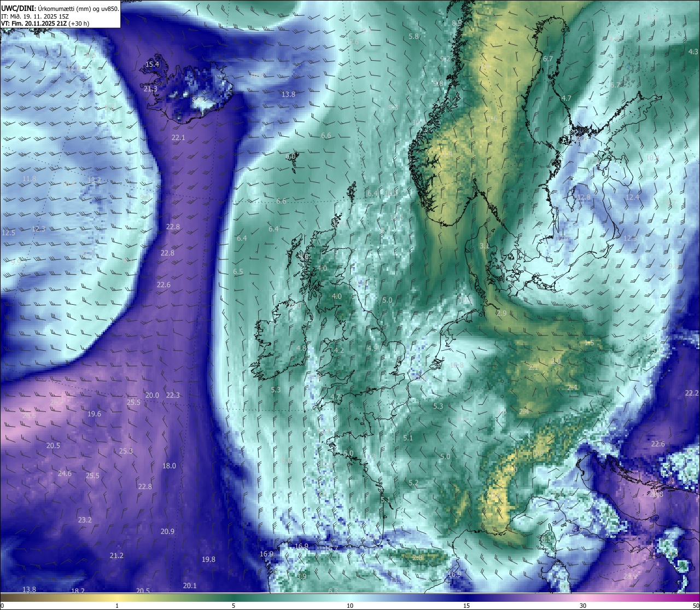
Task: Click the 18.0 value in the Atlantic
Action: (170, 466)
